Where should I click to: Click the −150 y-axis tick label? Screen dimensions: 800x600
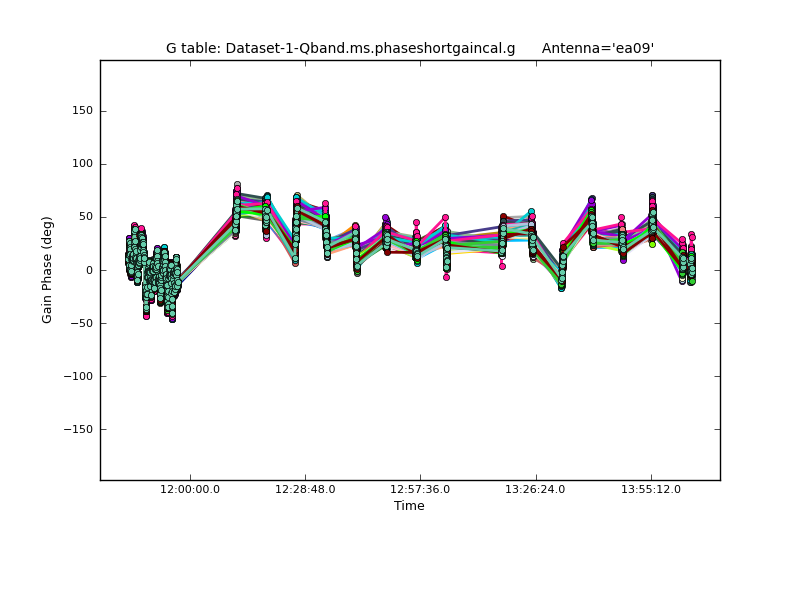(77, 429)
